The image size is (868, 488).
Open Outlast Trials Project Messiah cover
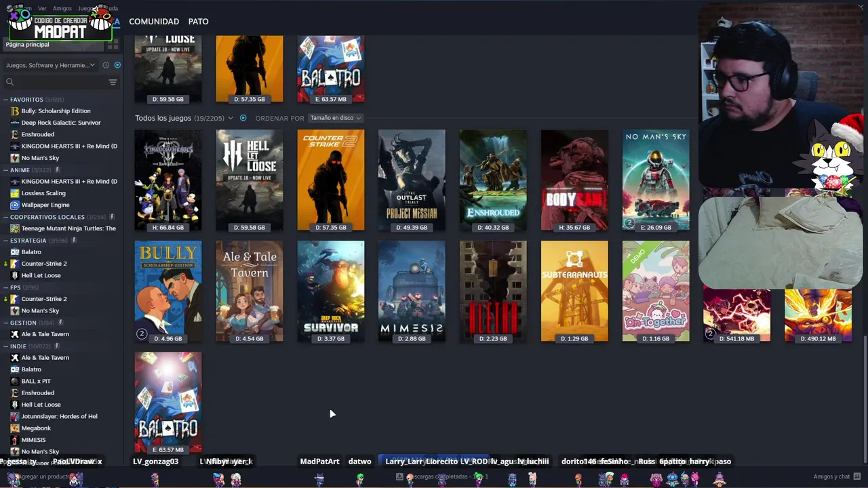pyautogui.click(x=412, y=180)
